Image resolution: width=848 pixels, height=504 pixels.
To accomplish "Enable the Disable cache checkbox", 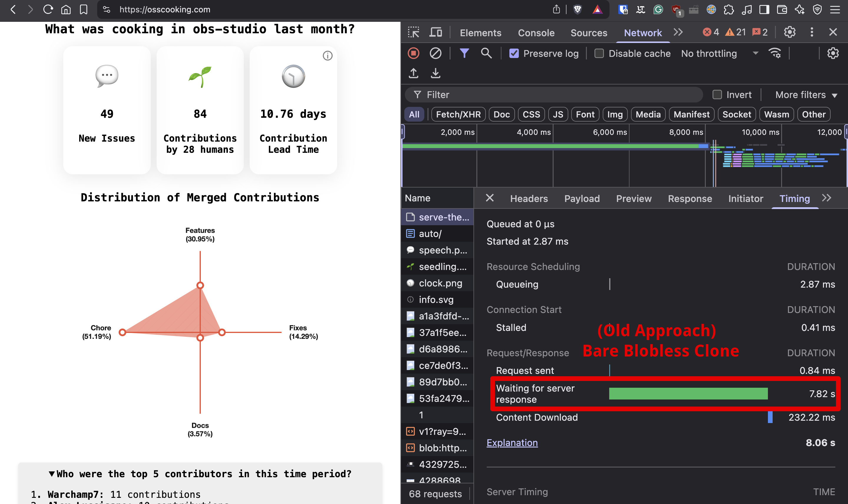I will pyautogui.click(x=599, y=53).
